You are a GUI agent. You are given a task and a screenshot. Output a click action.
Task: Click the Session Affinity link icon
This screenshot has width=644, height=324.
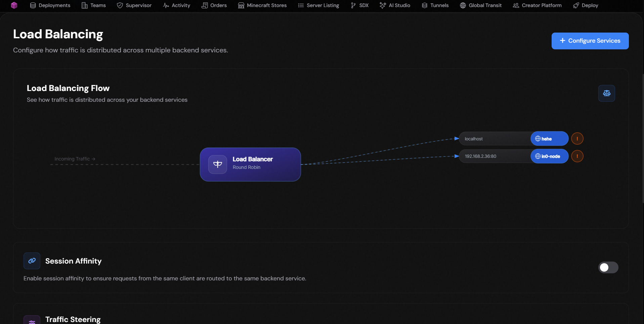pyautogui.click(x=32, y=261)
